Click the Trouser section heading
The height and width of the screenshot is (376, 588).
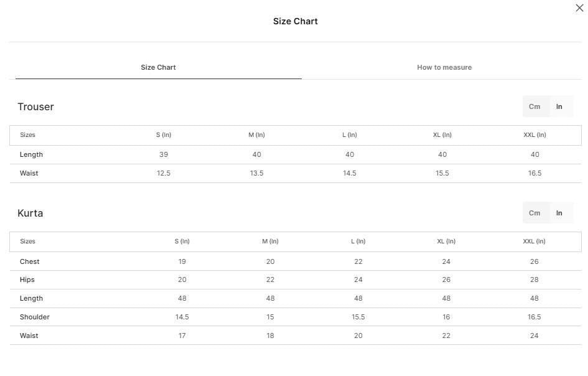[35, 107]
